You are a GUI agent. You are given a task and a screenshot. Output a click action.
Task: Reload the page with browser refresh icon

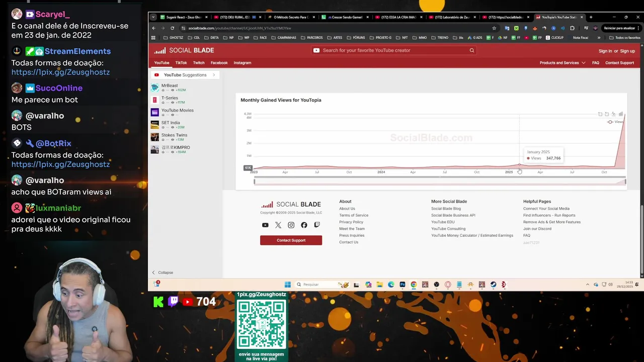click(x=172, y=28)
